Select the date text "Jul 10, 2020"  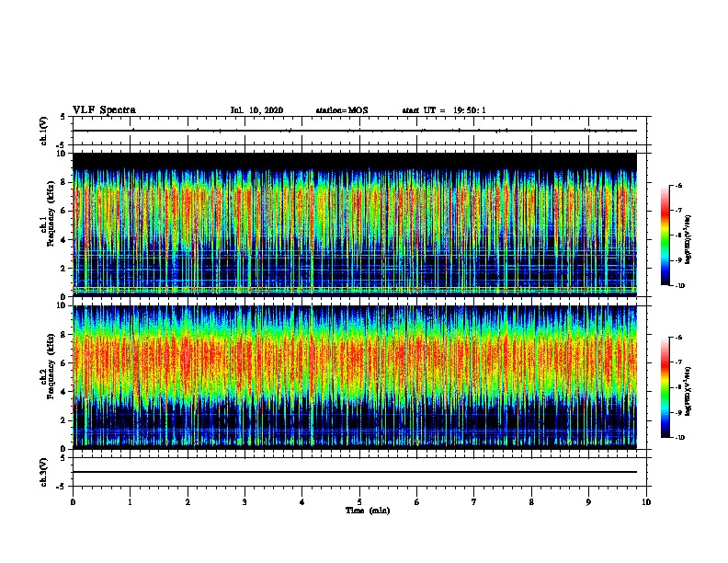click(256, 110)
